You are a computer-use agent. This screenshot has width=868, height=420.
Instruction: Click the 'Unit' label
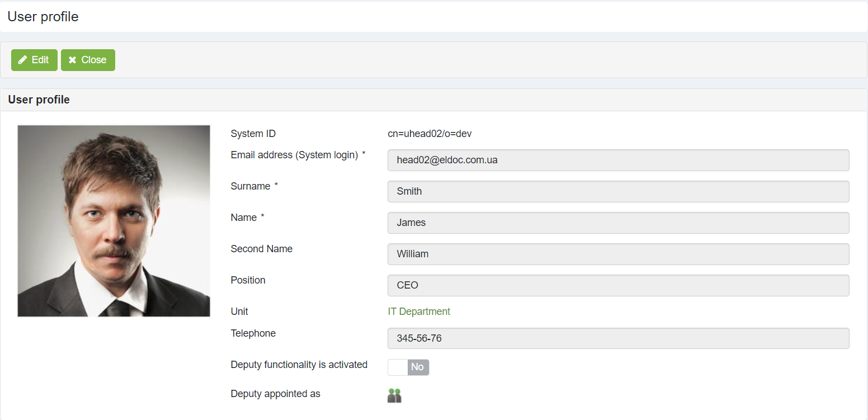239,312
